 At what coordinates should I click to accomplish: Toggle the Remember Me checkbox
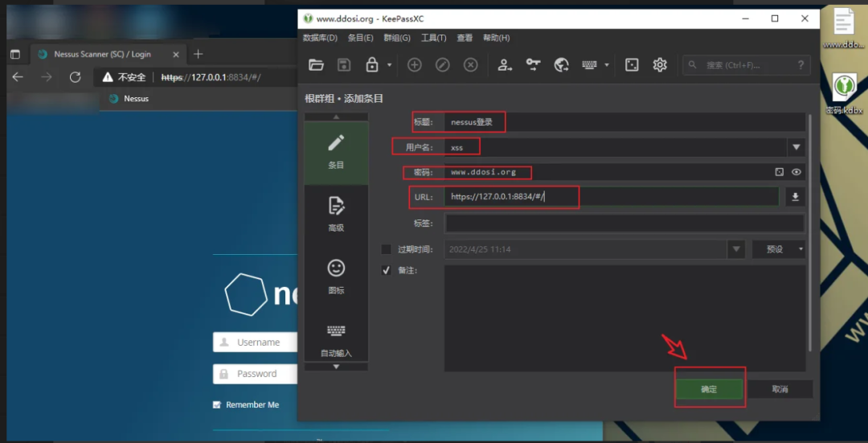(x=217, y=404)
